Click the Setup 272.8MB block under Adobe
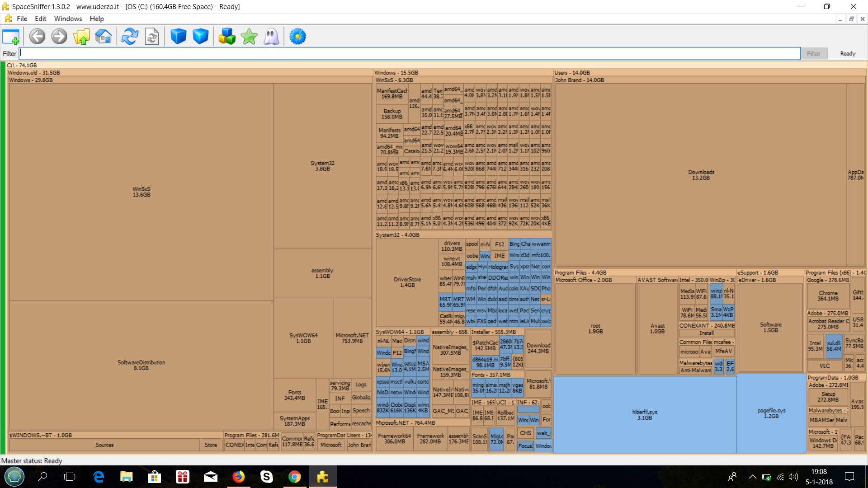Screen dimensions: 868x488 tap(828, 397)
